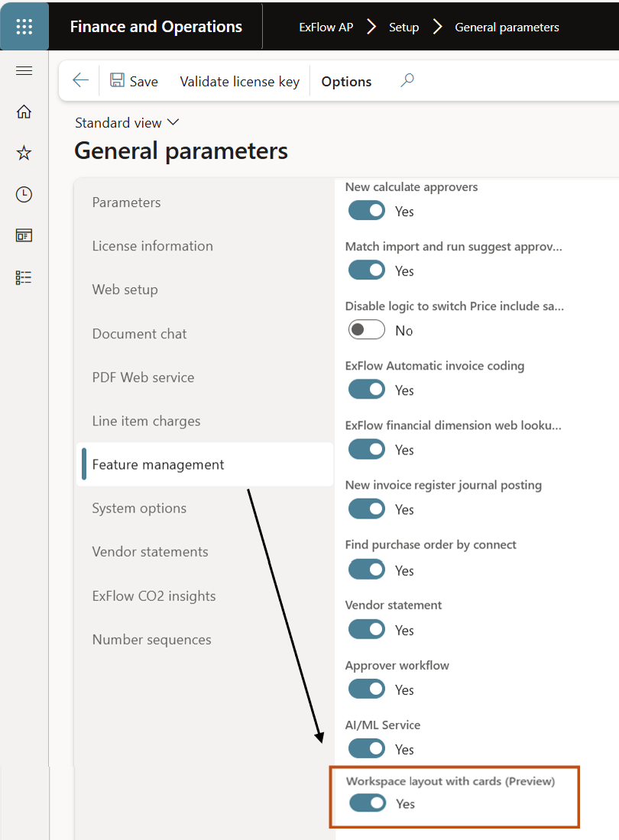The width and height of the screenshot is (619, 840).
Task: Open Recent items clock icon
Action: coord(24,195)
